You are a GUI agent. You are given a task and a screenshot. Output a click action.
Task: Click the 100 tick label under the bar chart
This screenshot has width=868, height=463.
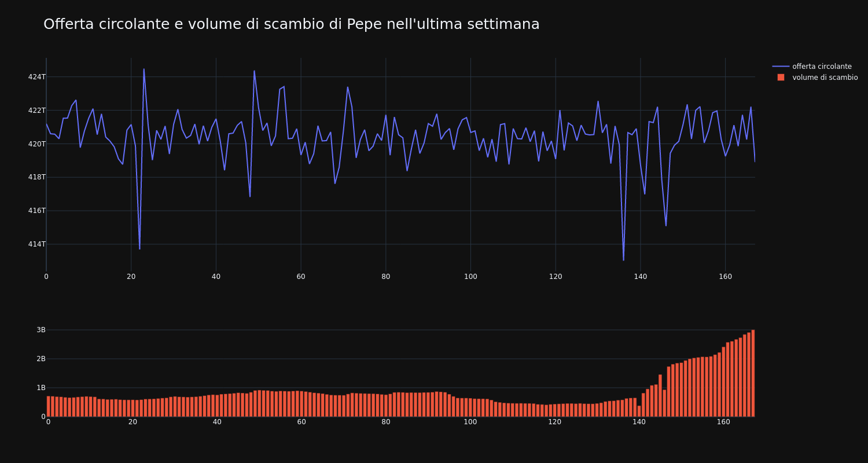pos(470,422)
